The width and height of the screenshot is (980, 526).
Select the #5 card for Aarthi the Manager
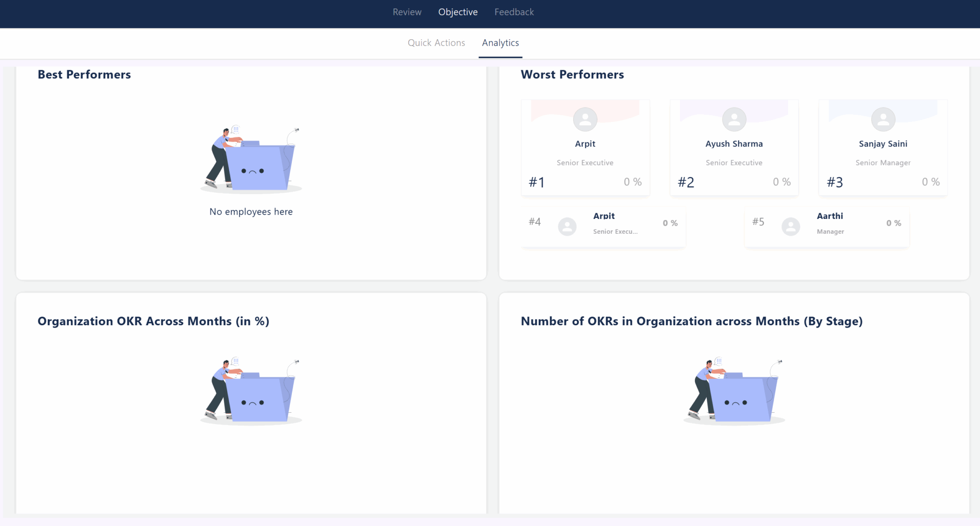826,226
